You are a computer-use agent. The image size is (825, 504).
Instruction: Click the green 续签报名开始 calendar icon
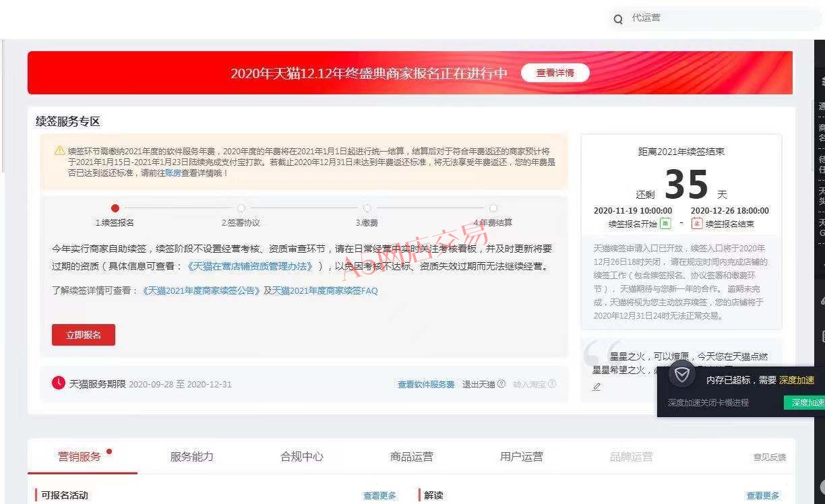[665, 223]
